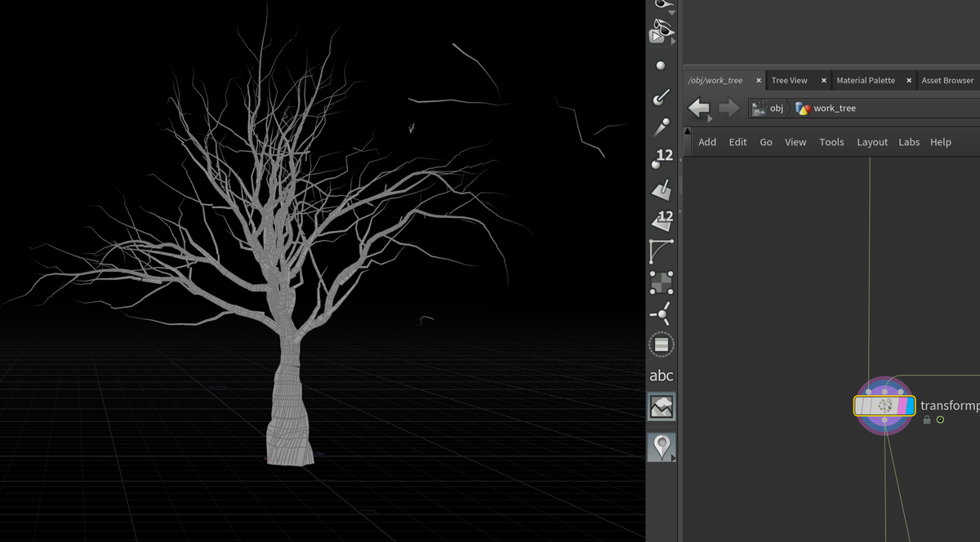The image size is (980, 542).
Task: Toggle display primitive normals icon
Action: coord(661,190)
